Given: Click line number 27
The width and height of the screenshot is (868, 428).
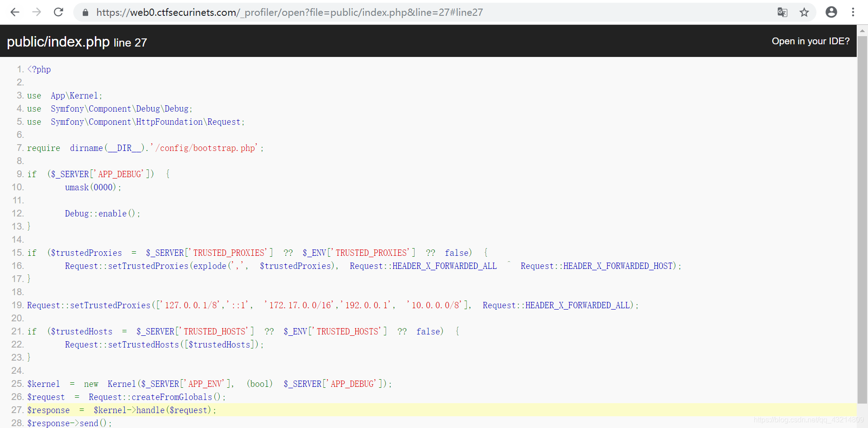Looking at the screenshot, I should (x=17, y=410).
